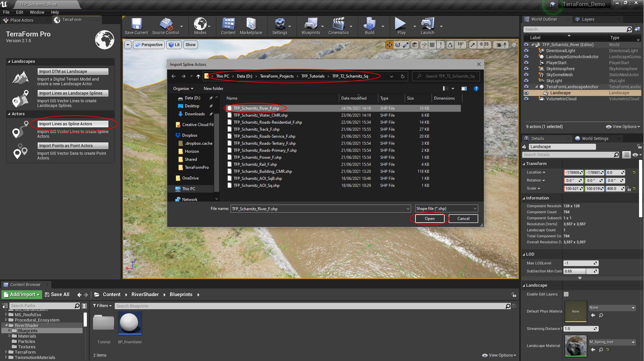The image size is (644, 361).
Task: Toggle visibility of DirectionalLight actor
Action: [526, 51]
